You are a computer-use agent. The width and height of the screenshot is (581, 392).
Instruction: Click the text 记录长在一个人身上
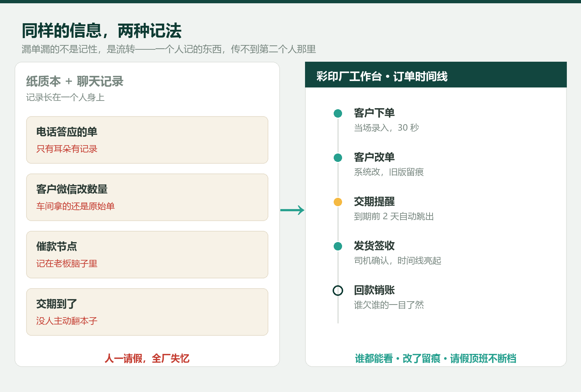(65, 97)
